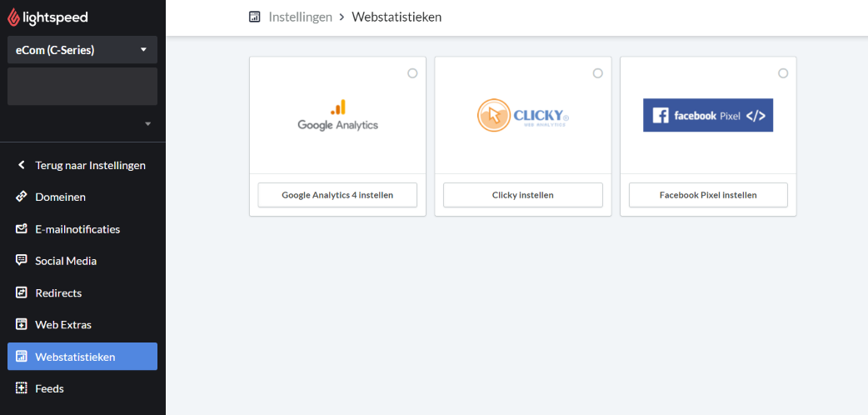
Task: Select the Google Analytics radio button
Action: click(x=412, y=73)
